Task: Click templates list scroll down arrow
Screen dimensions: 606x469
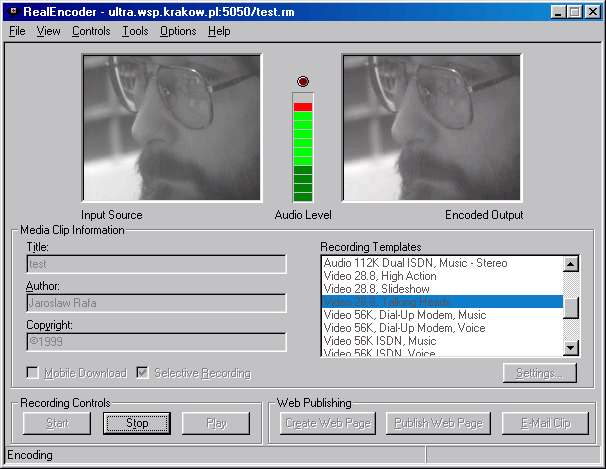Action: click(x=571, y=348)
